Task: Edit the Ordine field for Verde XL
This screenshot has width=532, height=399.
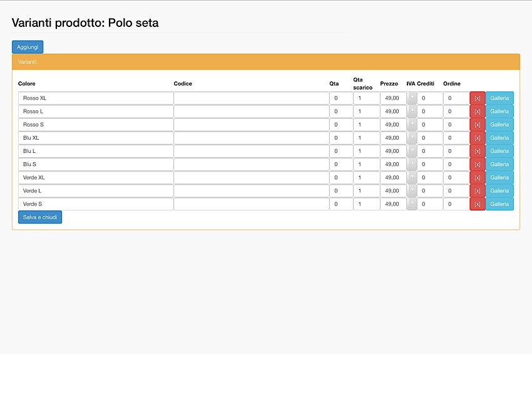Action: click(456, 177)
